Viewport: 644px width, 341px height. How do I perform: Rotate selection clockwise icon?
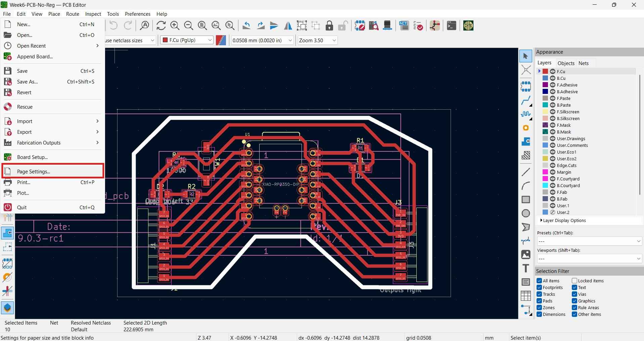[x=261, y=25]
